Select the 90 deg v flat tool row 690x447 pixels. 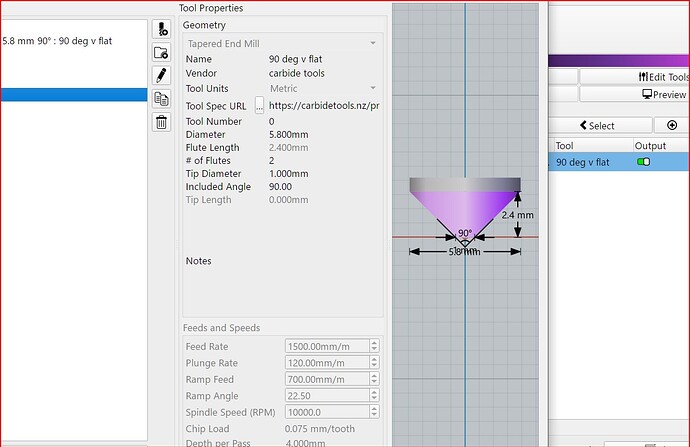coord(619,162)
